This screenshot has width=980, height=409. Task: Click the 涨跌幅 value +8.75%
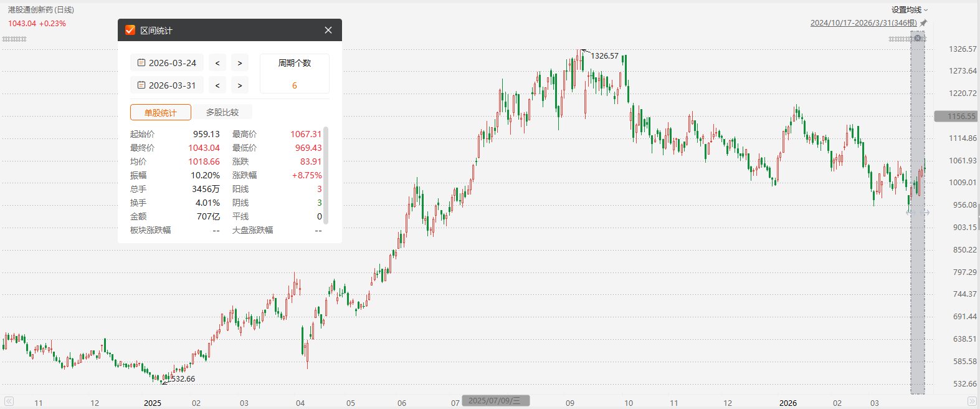307,175
